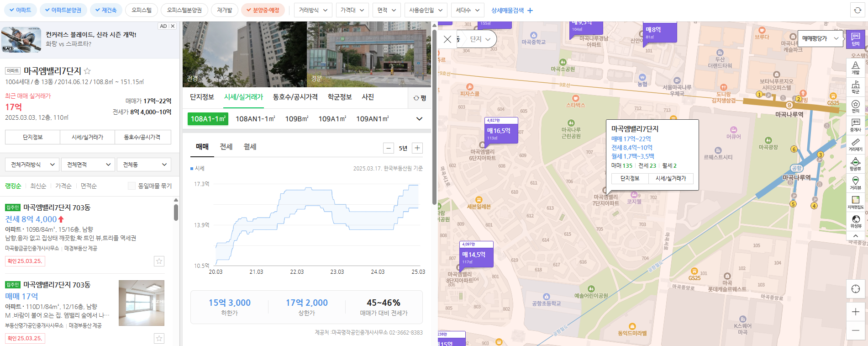Toggle the 재건축 filter

[105, 10]
